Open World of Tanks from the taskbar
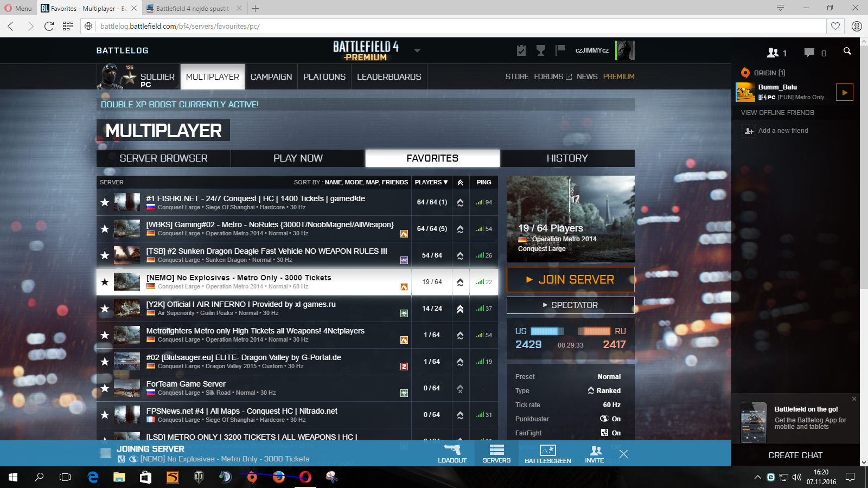The width and height of the screenshot is (868, 488). pos(199,477)
